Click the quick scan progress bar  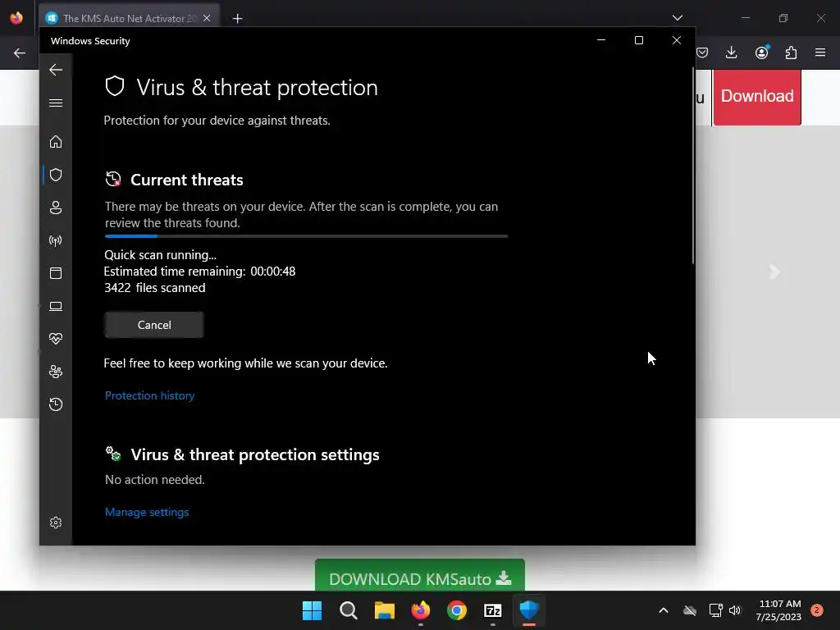point(306,235)
